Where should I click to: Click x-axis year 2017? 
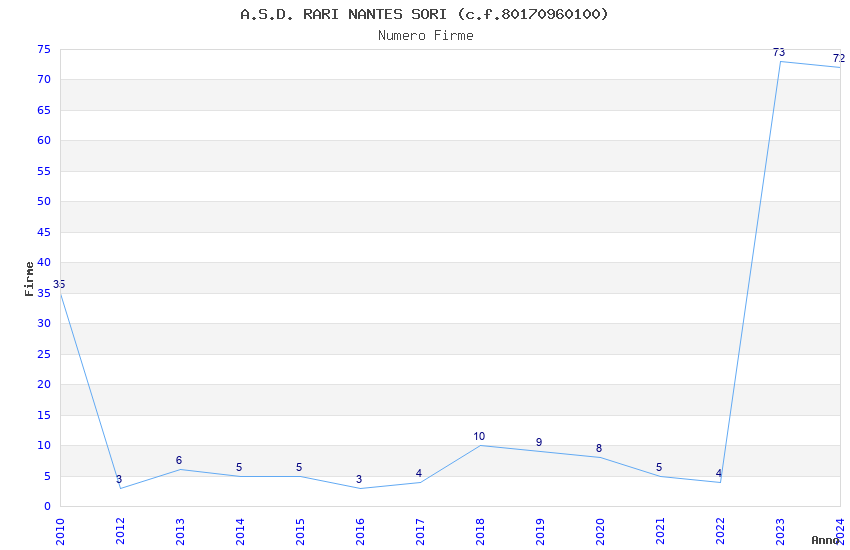coord(420,532)
